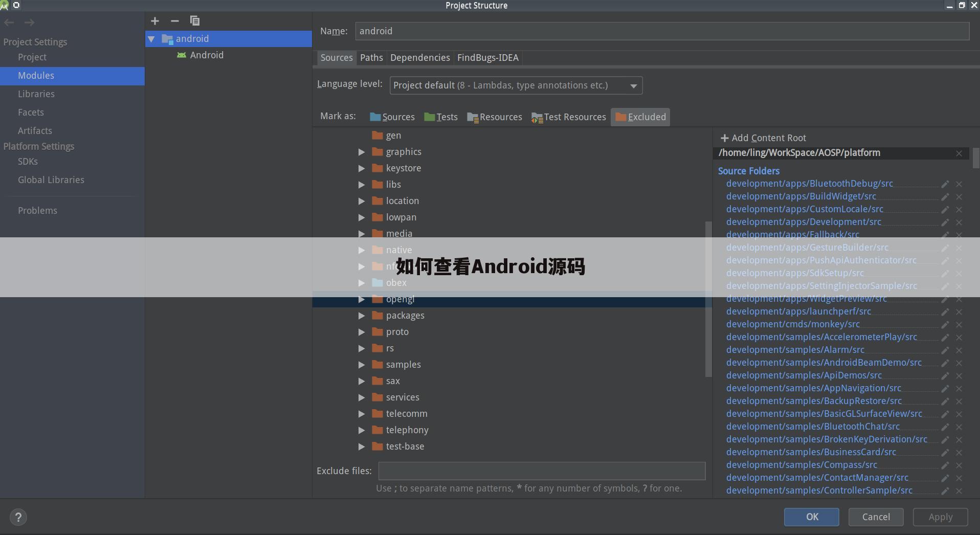Screen dimensions: 980x535
Task: Open SDKs under Platform Settings
Action: pyautogui.click(x=28, y=162)
